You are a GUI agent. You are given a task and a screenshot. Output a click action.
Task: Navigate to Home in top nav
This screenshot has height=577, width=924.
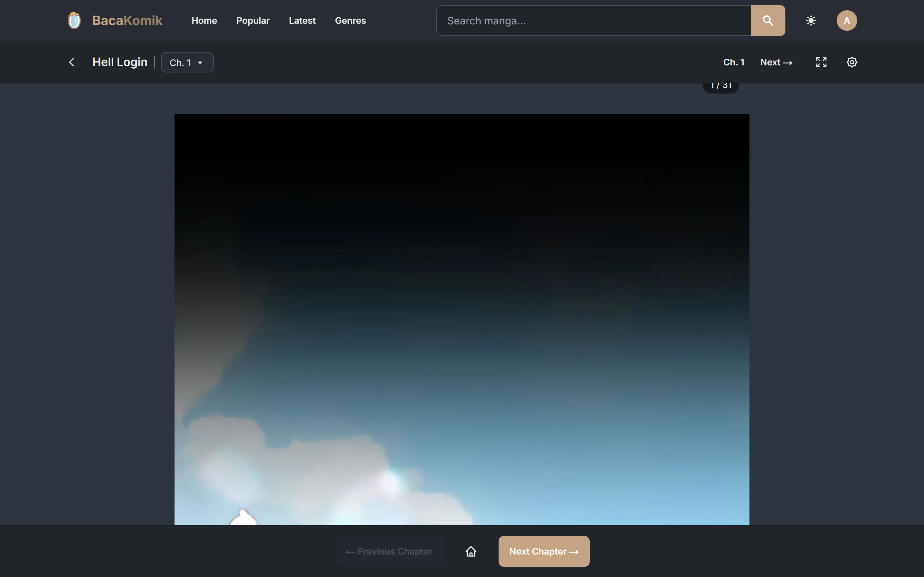tap(204, 21)
